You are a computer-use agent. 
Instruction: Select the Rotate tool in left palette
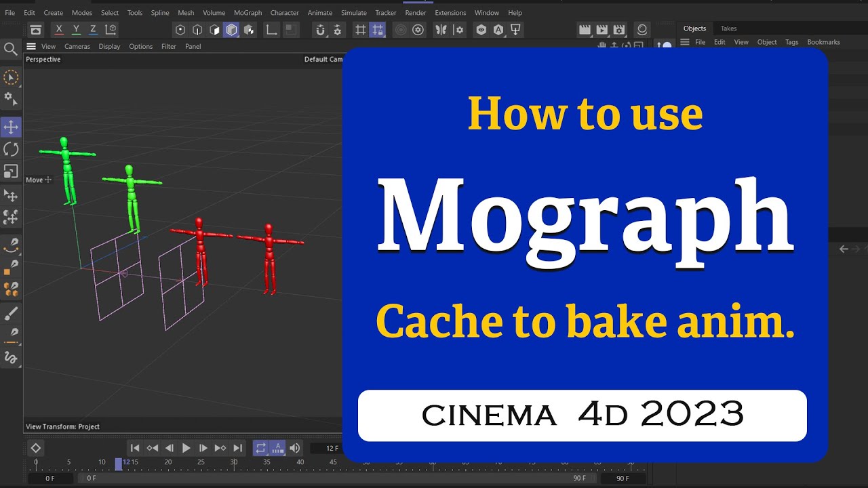click(x=11, y=149)
